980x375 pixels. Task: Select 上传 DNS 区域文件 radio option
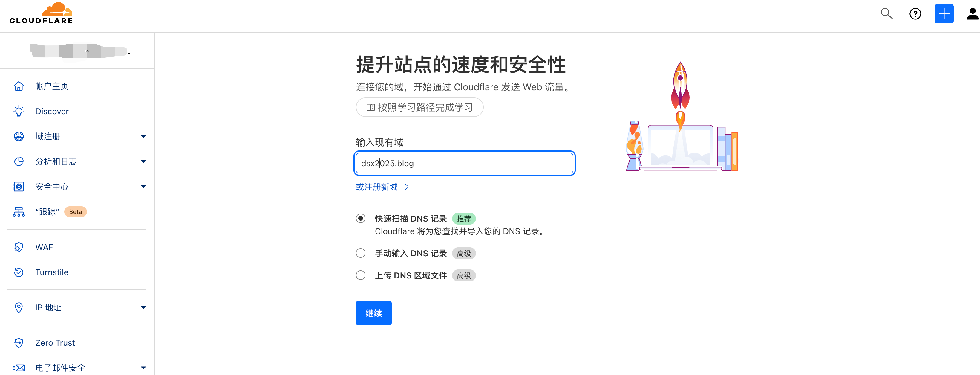360,275
